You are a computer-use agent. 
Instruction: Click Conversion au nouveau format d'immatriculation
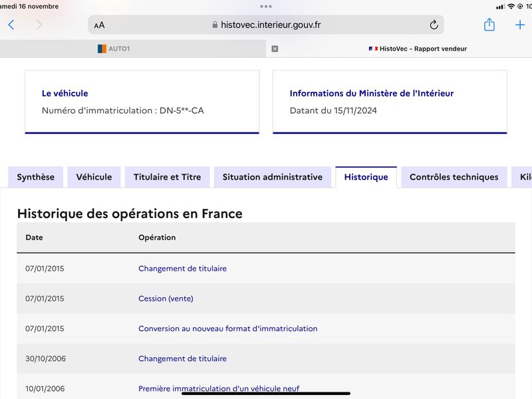228,329
